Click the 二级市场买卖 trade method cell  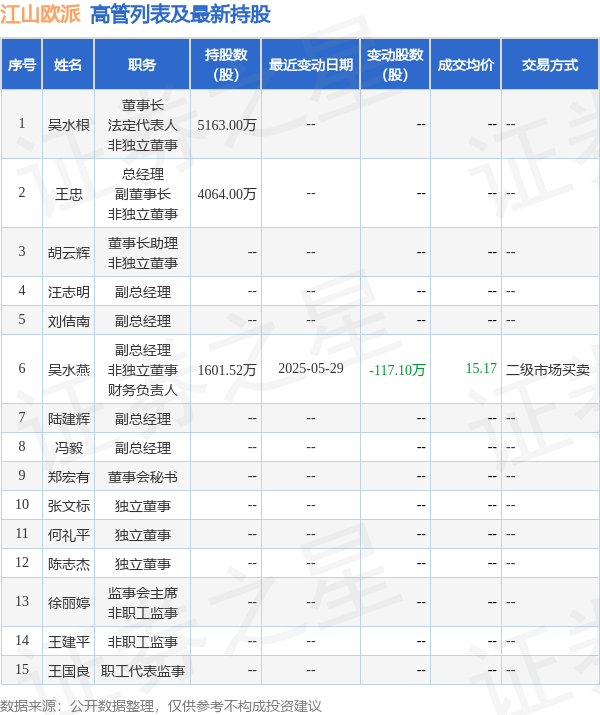pos(548,370)
